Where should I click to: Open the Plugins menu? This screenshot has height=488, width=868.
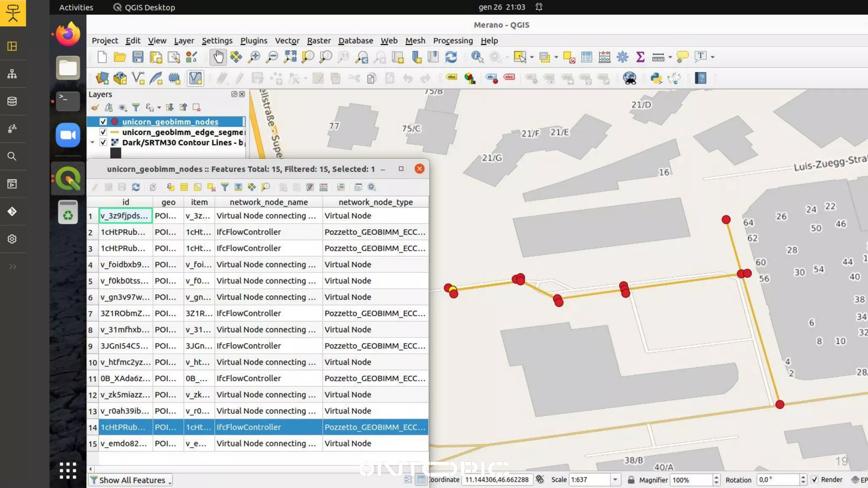click(253, 41)
